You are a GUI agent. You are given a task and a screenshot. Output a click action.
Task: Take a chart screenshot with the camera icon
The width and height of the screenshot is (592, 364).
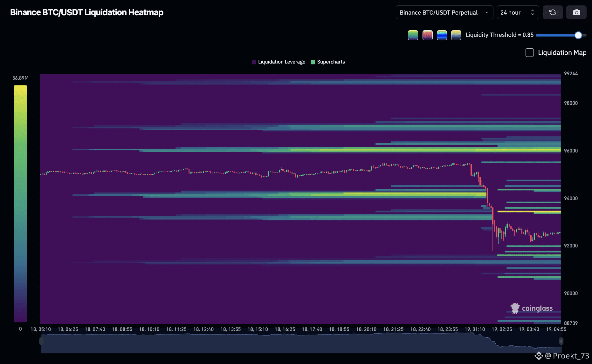coord(576,12)
